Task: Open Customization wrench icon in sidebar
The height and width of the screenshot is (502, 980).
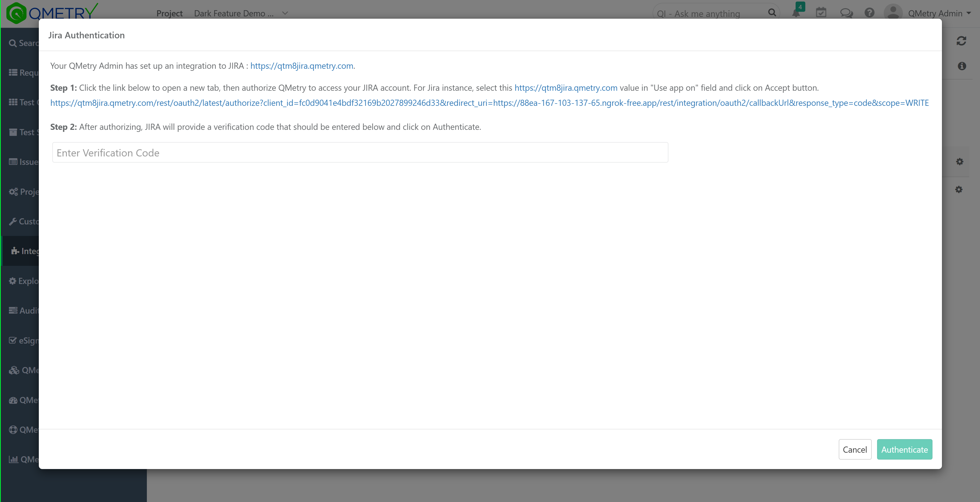Action: tap(13, 221)
